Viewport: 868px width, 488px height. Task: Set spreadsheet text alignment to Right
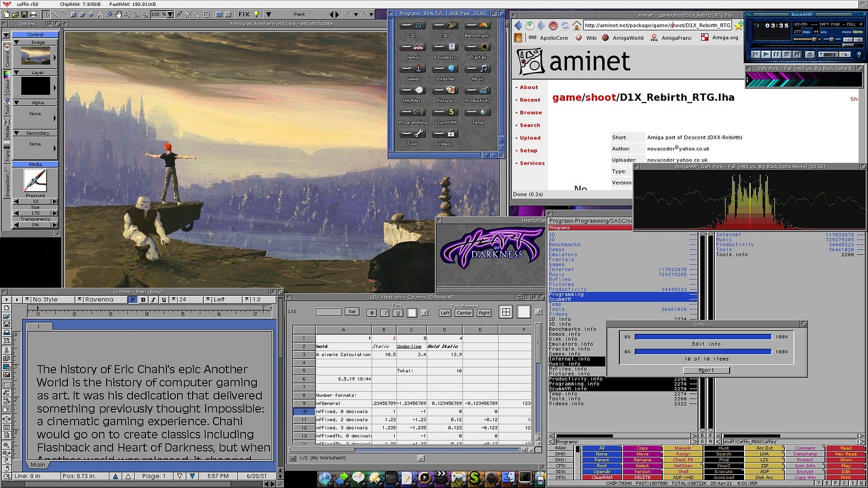[484, 313]
